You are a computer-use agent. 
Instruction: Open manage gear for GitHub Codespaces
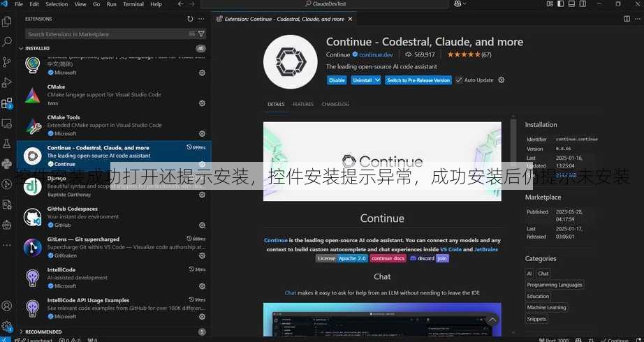point(202,225)
